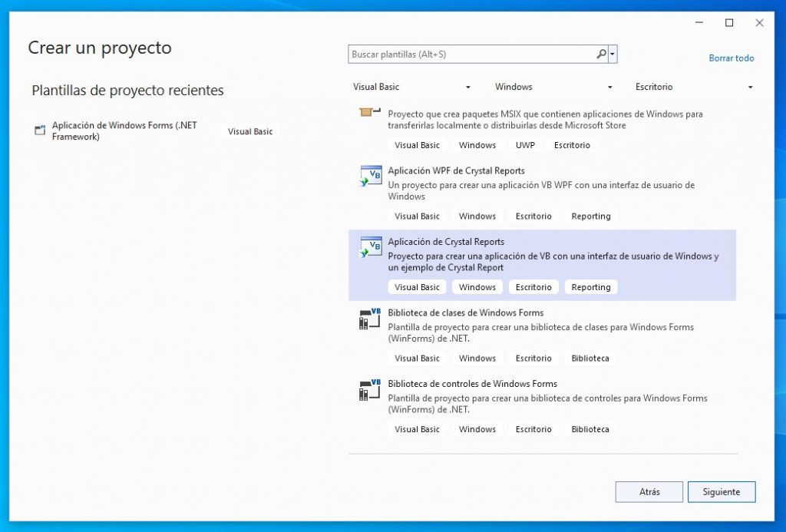786x532 pixels.
Task: Focus the Buscar plantillas search field
Action: [471, 55]
